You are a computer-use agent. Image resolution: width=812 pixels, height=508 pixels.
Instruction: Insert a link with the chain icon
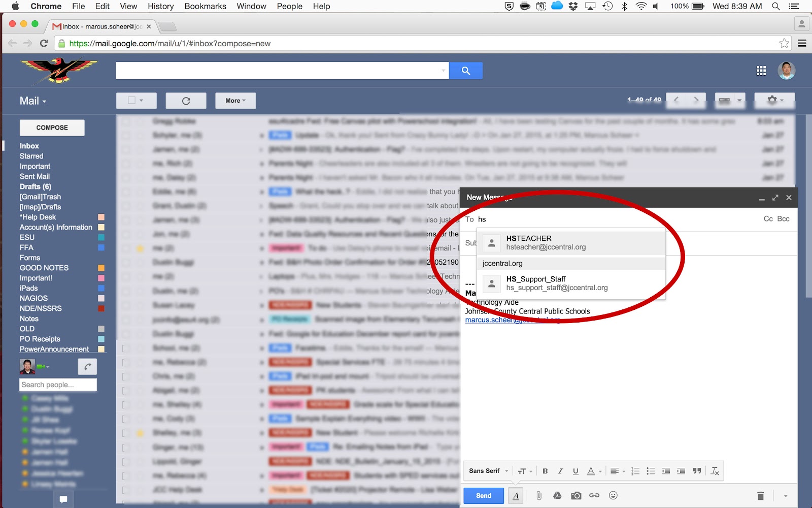click(594, 495)
